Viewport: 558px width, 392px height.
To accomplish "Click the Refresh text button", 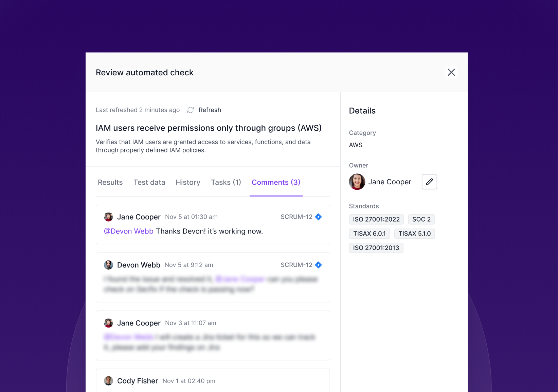I will 210,110.
